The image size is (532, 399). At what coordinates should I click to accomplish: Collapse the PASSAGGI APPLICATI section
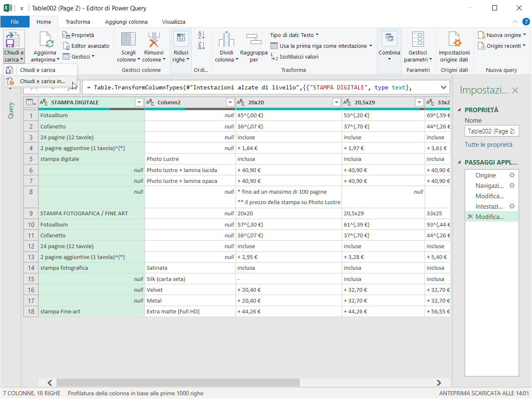tap(459, 162)
